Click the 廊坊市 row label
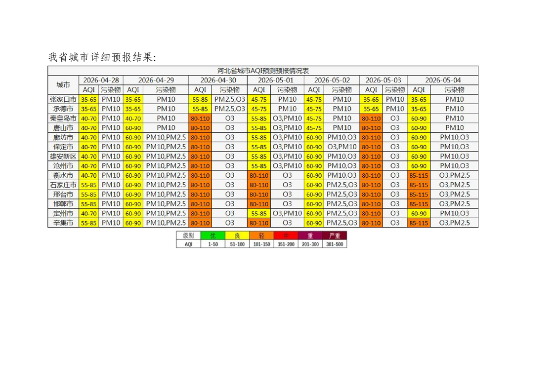This screenshot has width=555, height=392. 63,138
